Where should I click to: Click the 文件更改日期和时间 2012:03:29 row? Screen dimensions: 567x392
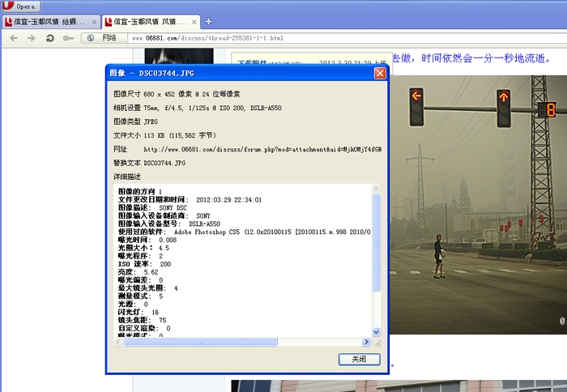point(190,199)
